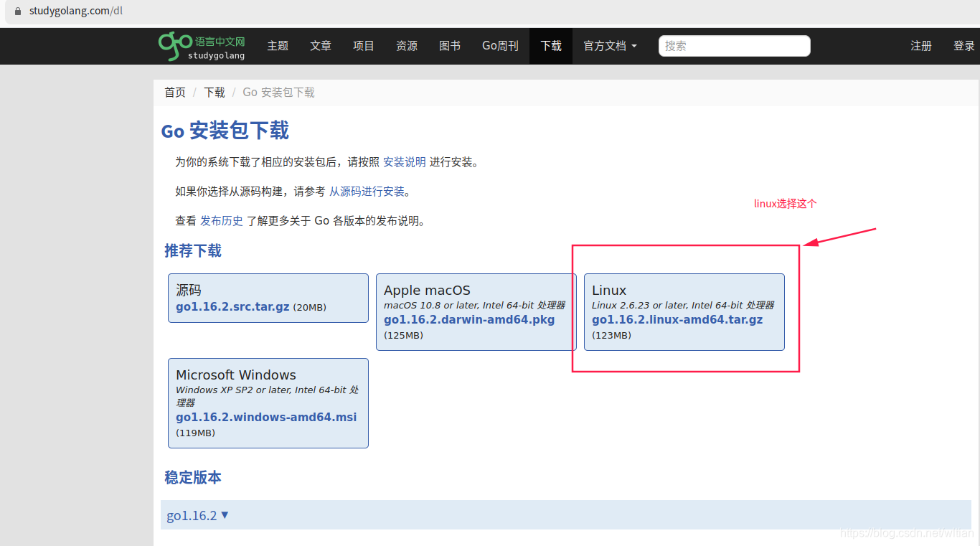
Task: Open the Go周刊 menu item
Action: click(500, 46)
